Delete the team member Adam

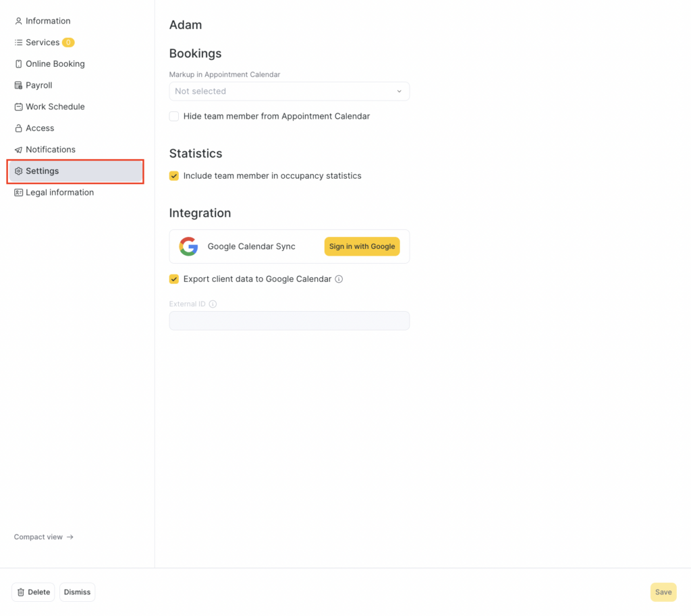pyautogui.click(x=33, y=592)
